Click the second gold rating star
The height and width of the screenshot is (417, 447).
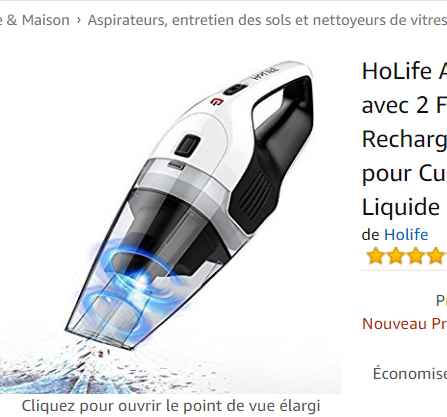pyautogui.click(x=395, y=256)
